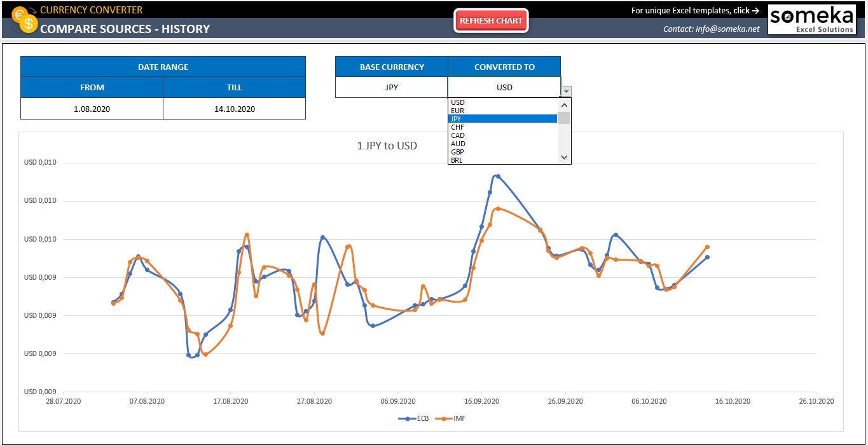Click the FROM date field 1.08.2020
Viewport: 868px width, 445px height.
92,109
